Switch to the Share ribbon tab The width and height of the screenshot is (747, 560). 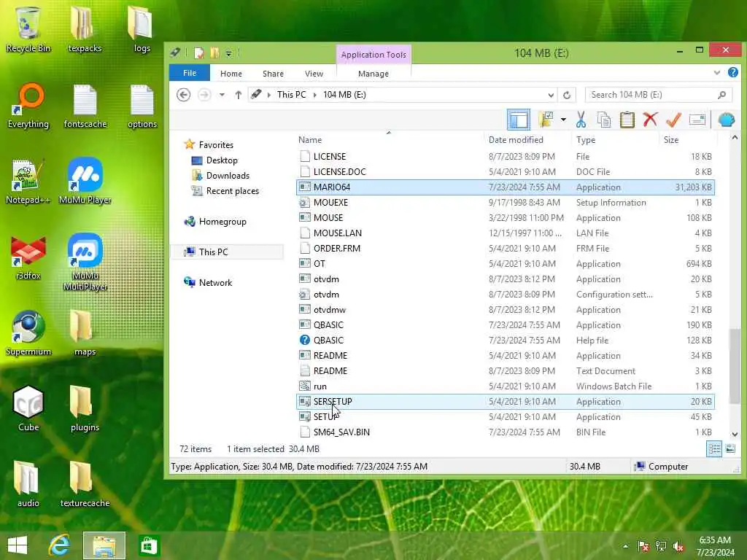point(273,74)
